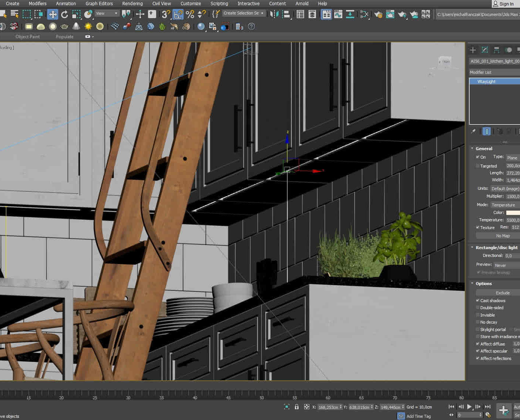Play the animation
The width and height of the screenshot is (520, 420).
[x=469, y=407]
